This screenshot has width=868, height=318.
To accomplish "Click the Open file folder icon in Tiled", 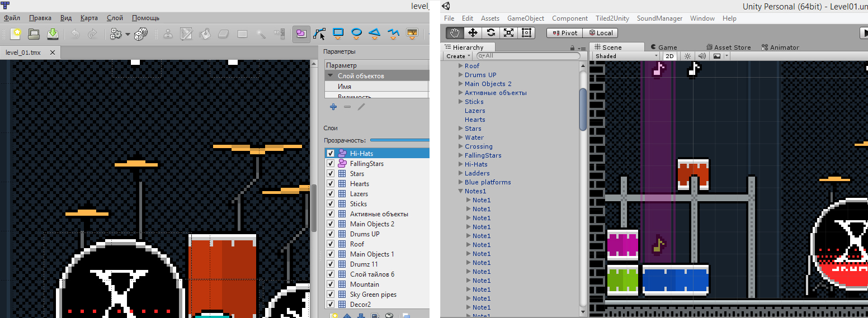I will pos(34,34).
